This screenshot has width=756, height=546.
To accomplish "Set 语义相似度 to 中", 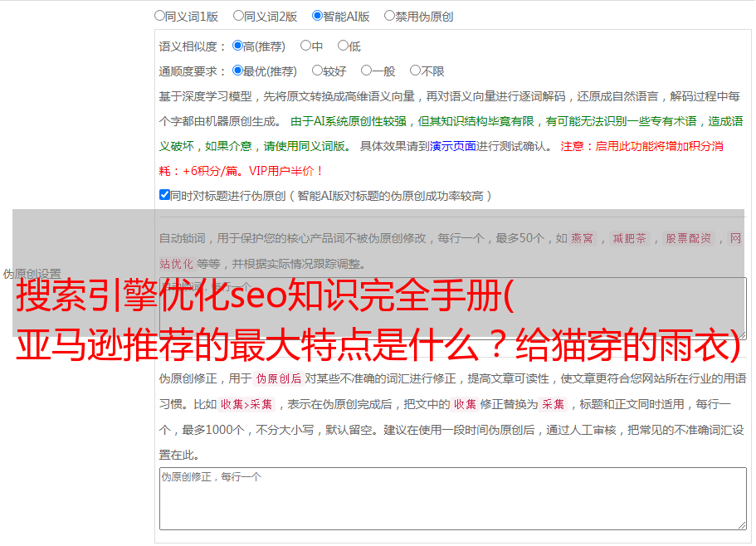I will [305, 46].
